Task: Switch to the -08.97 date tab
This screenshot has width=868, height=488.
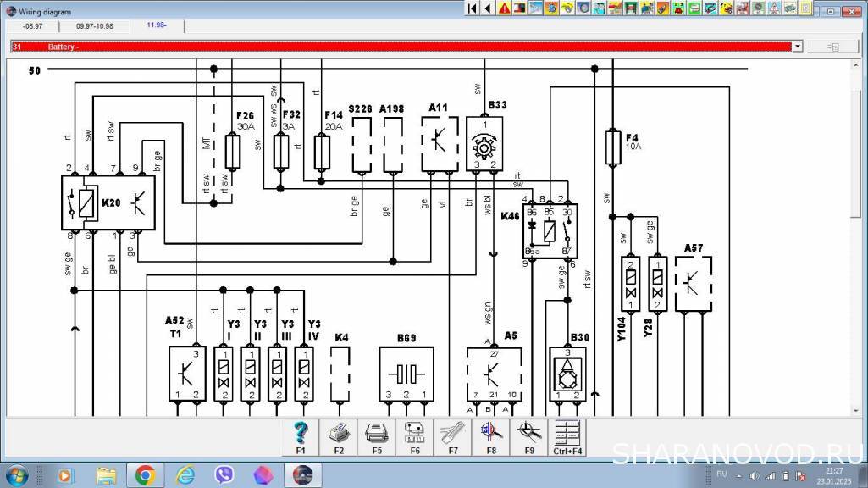Action: pyautogui.click(x=33, y=25)
